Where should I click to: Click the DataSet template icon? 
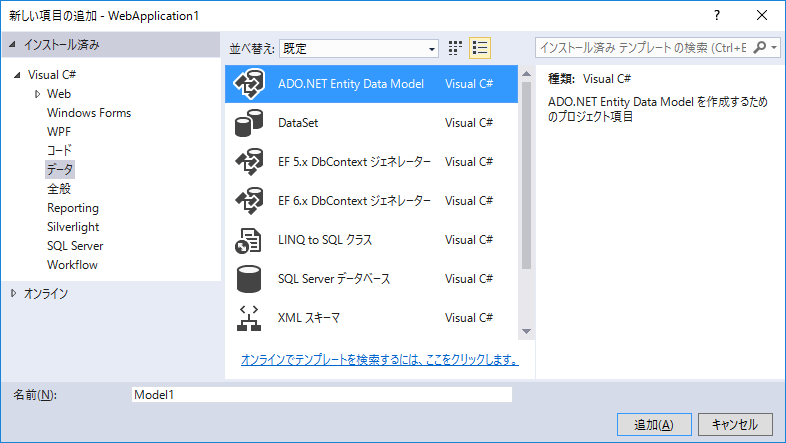click(249, 123)
